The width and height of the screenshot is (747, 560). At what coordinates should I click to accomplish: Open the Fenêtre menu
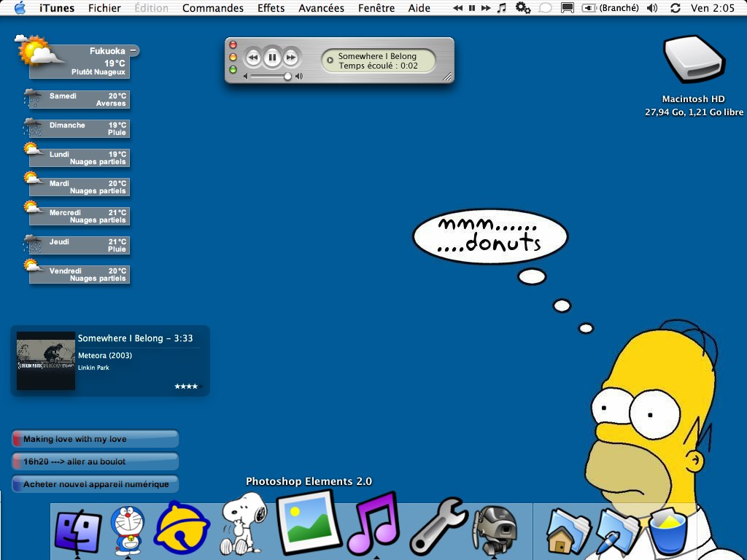376,8
